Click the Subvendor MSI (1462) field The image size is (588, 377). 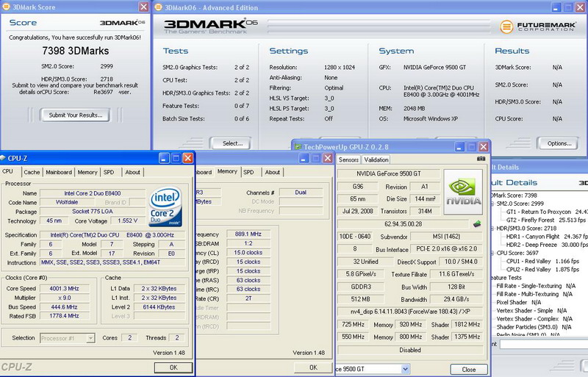tap(446, 237)
